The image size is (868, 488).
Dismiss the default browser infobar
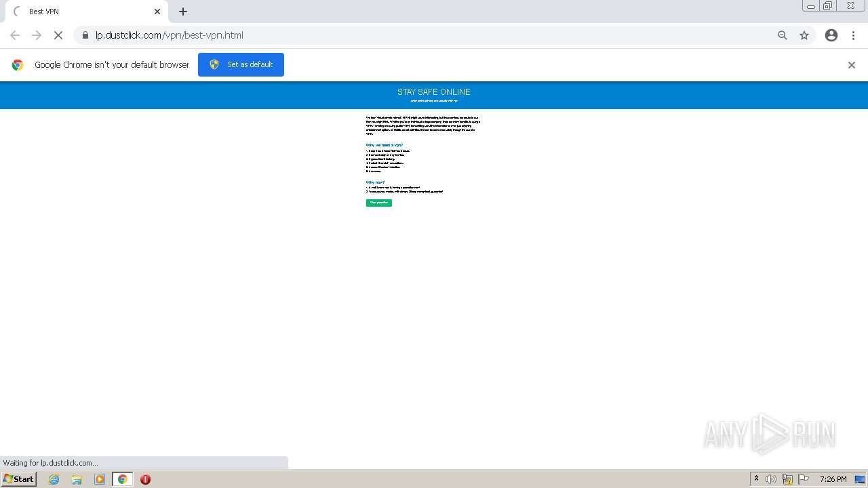852,65
